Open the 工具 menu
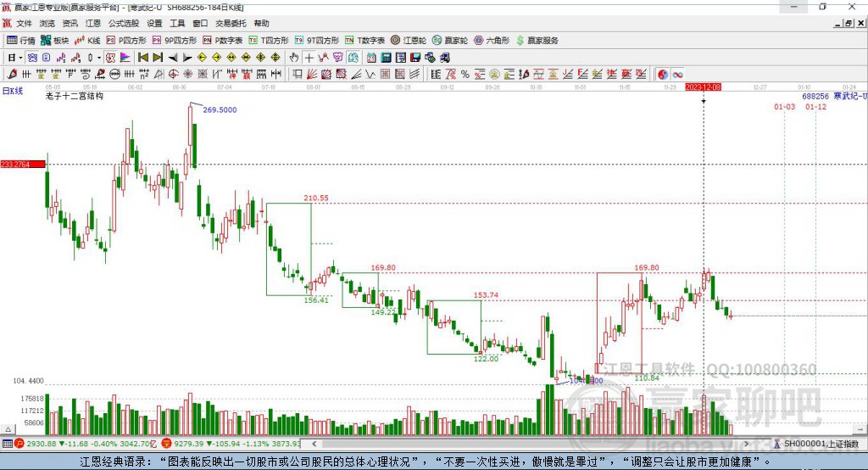The height and width of the screenshot is (470, 868). [177, 23]
